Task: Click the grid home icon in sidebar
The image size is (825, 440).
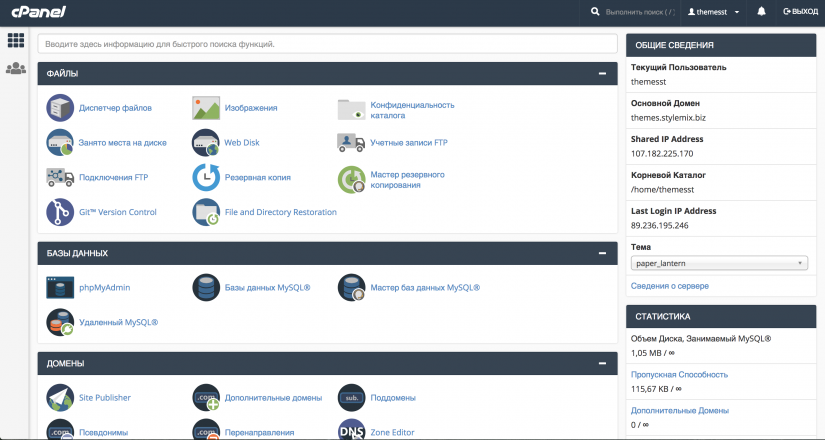Action: coord(16,40)
